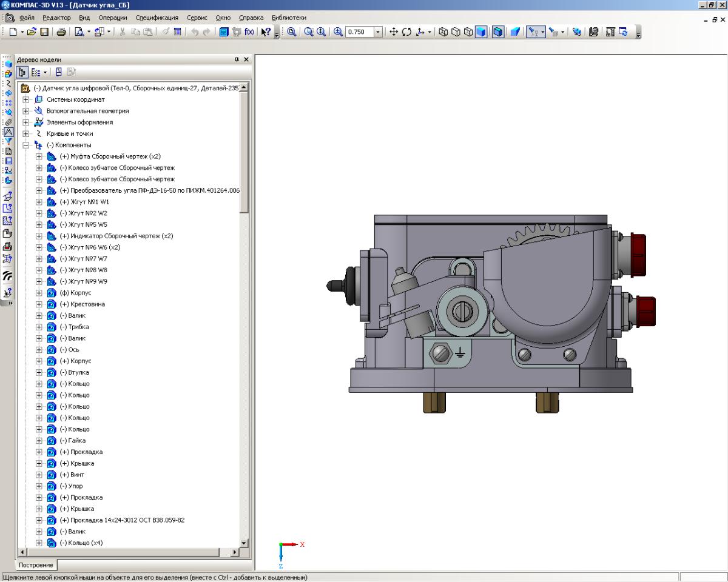Collapse the Компоненты tree node
Image resolution: width=728 pixels, height=582 pixels.
click(x=25, y=145)
